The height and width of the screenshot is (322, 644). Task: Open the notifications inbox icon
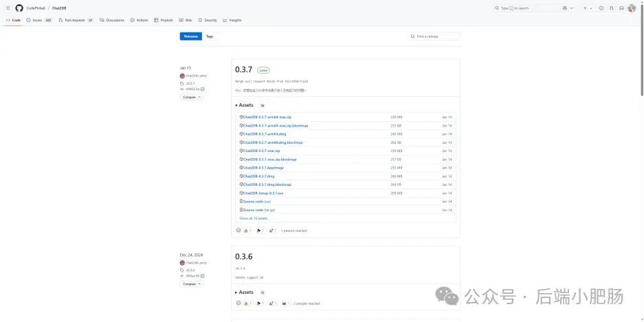point(621,8)
